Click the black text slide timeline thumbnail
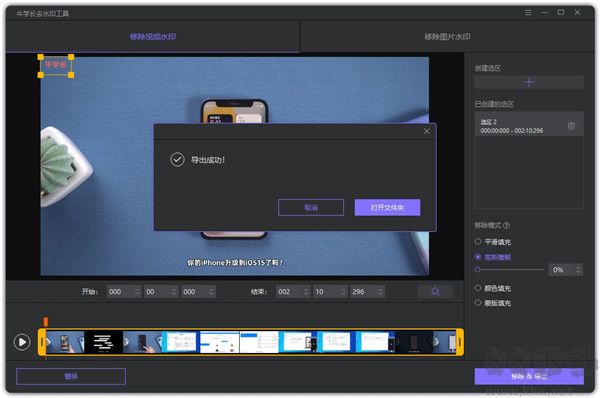The height and width of the screenshot is (398, 600). (x=103, y=342)
